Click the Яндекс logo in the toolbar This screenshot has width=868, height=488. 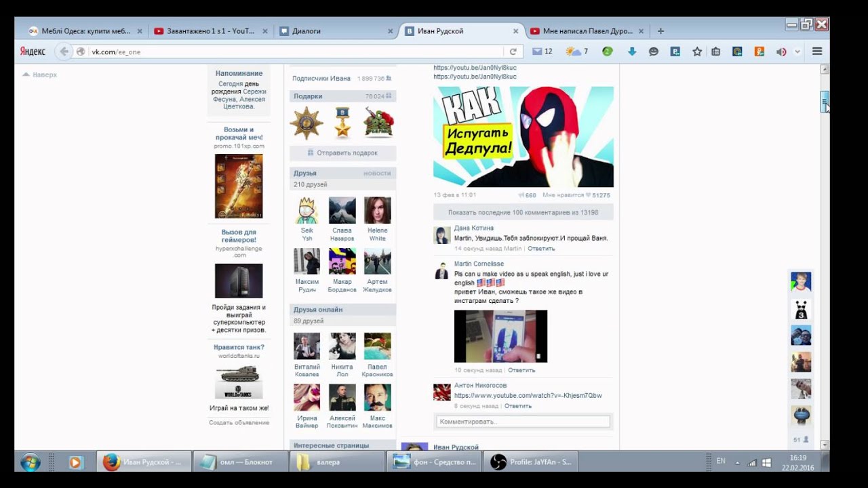tap(33, 52)
